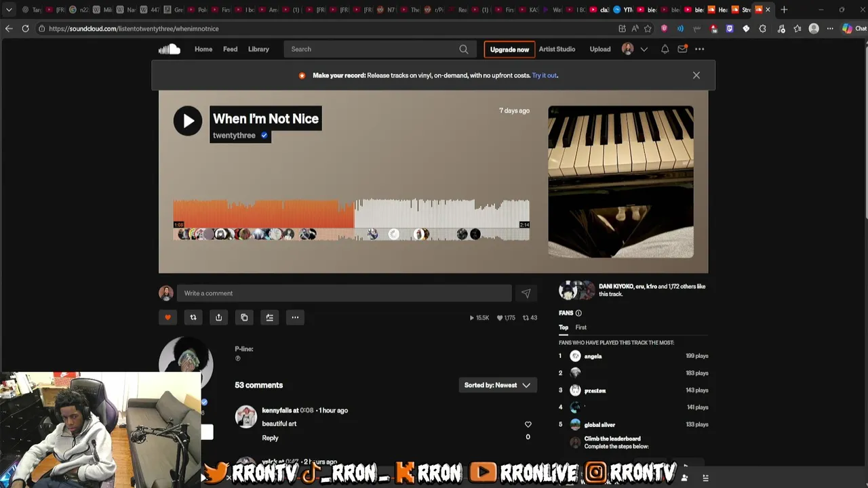Click the Write a comment field
The image size is (868, 488).
point(344,293)
